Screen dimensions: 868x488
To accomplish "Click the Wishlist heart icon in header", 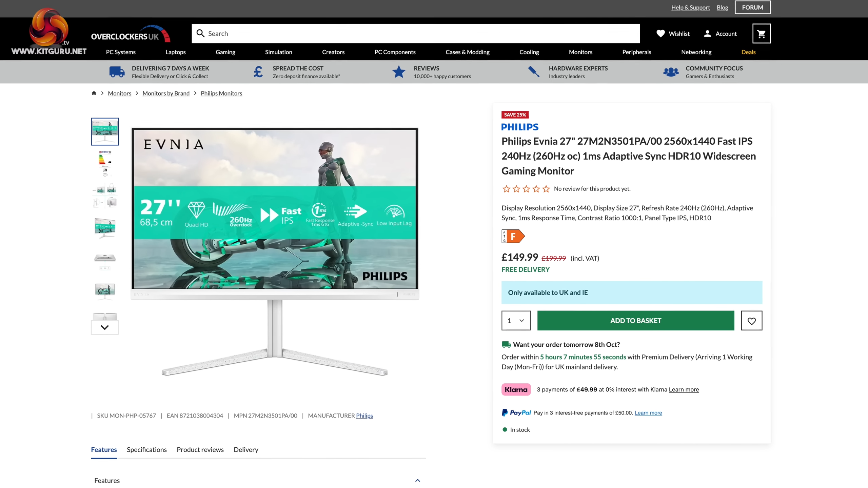I will click(x=660, y=34).
